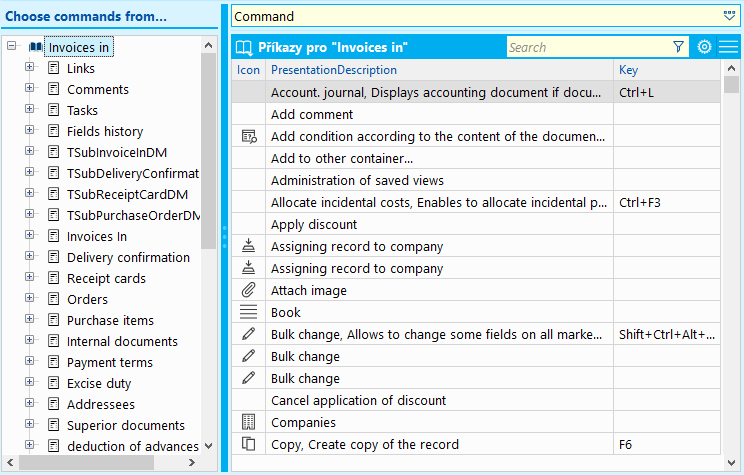Open the settings gear icon

pos(704,47)
